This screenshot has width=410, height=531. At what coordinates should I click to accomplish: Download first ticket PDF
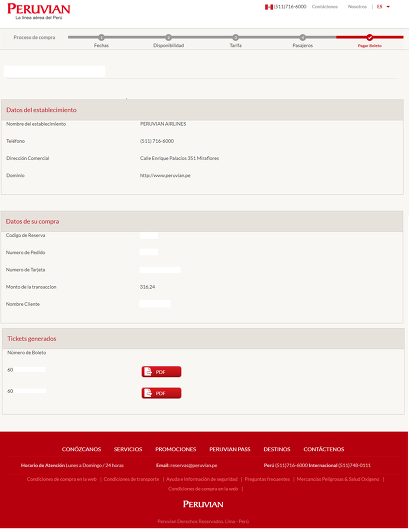pos(161,372)
